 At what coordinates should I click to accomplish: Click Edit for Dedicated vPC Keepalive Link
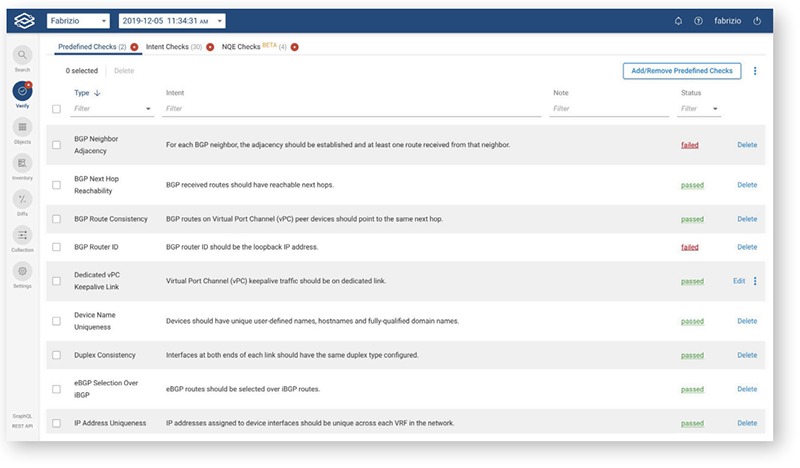pyautogui.click(x=739, y=281)
